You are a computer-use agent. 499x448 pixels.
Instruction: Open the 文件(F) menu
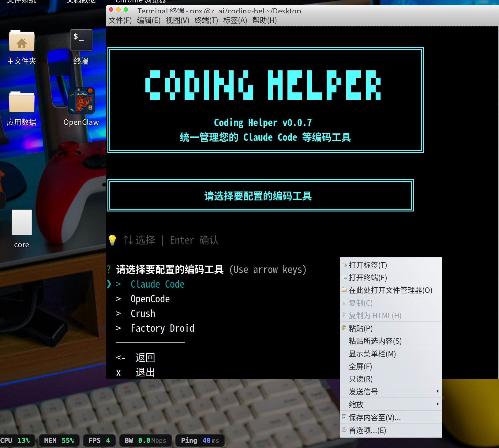(x=120, y=21)
